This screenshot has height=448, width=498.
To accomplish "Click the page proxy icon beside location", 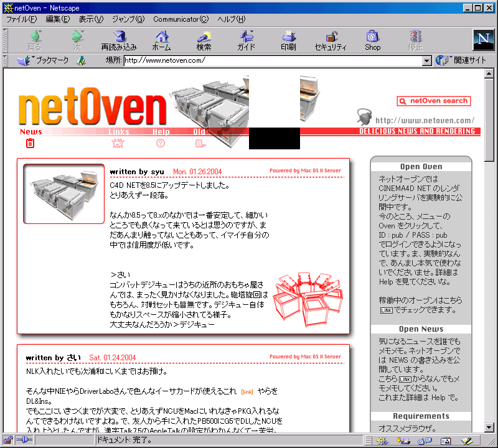I will pyautogui.click(x=82, y=60).
